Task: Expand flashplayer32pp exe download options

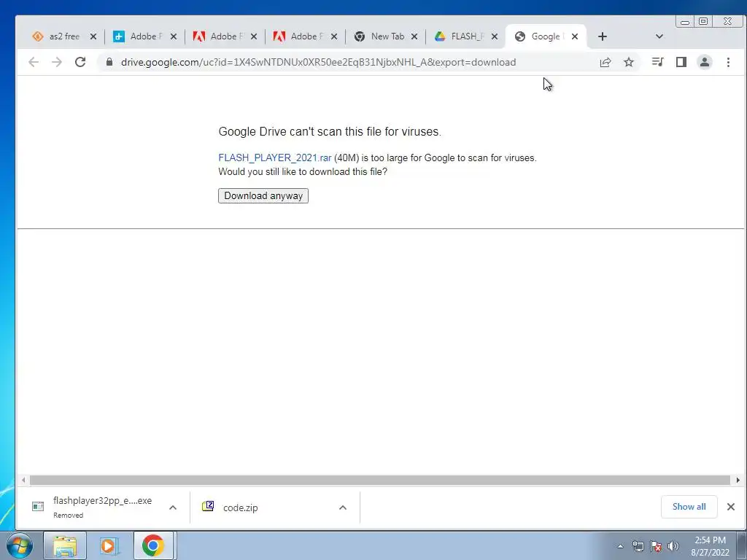Action: (x=173, y=507)
